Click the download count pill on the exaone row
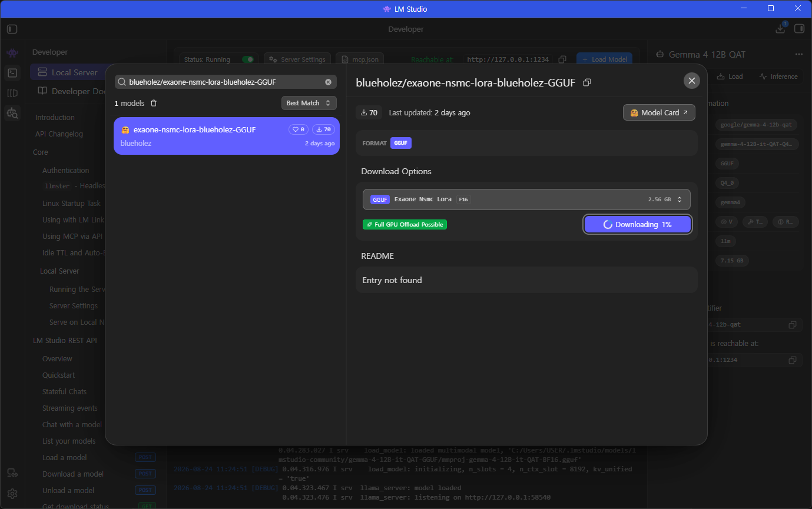The width and height of the screenshot is (812, 509). click(323, 129)
